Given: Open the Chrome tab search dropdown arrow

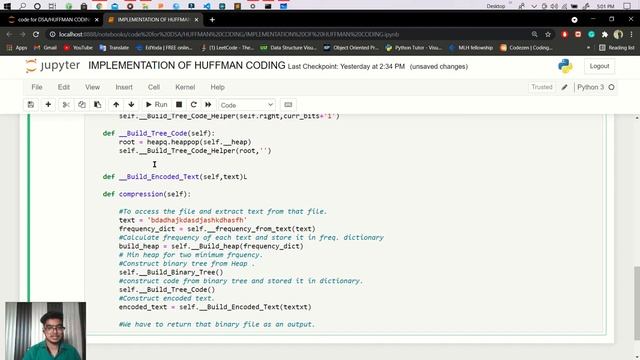Looking at the screenshot, I should 574,20.
